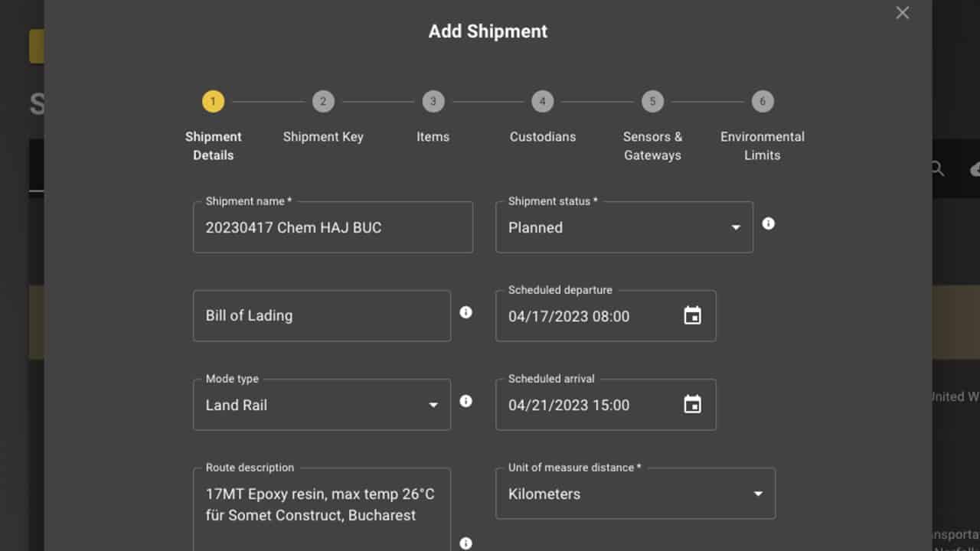Image resolution: width=980 pixels, height=551 pixels.
Task: Jump to the Custodians step
Action: (543, 100)
